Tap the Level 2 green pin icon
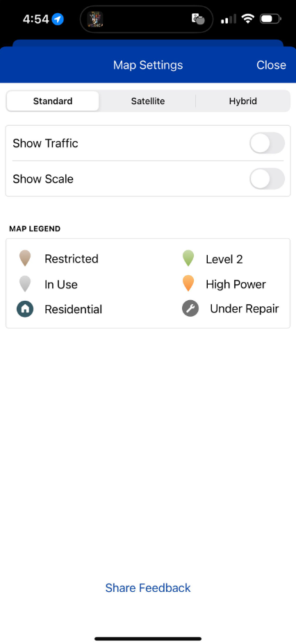 pos(188,258)
